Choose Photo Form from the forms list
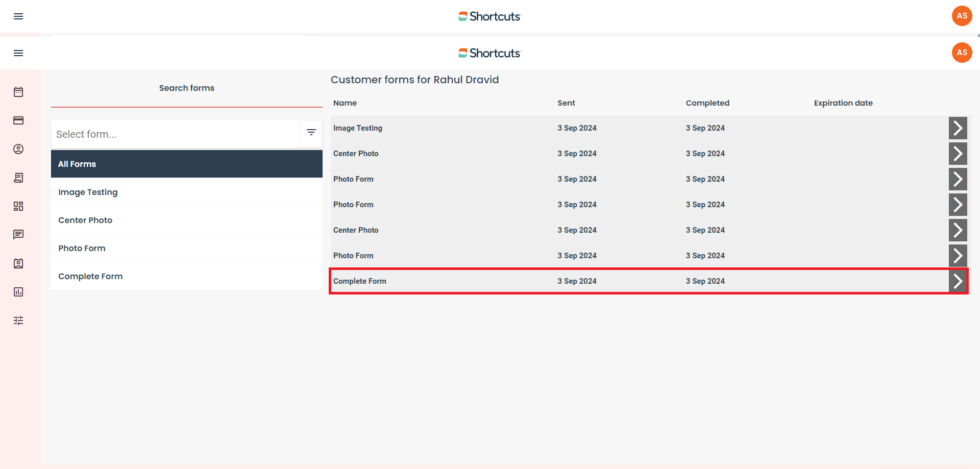The height and width of the screenshot is (469, 980). pos(186,248)
